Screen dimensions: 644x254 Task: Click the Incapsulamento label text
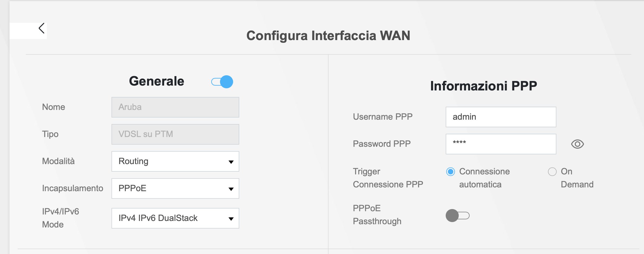tap(72, 188)
